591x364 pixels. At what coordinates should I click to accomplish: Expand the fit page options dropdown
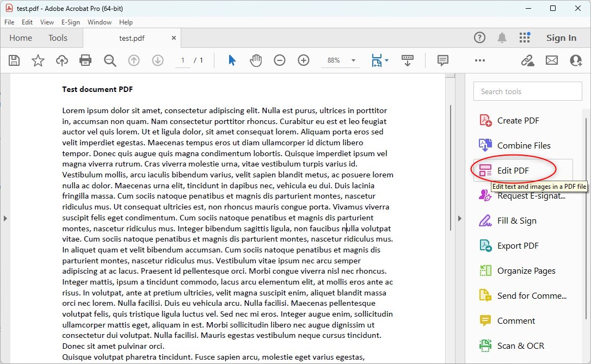click(386, 60)
